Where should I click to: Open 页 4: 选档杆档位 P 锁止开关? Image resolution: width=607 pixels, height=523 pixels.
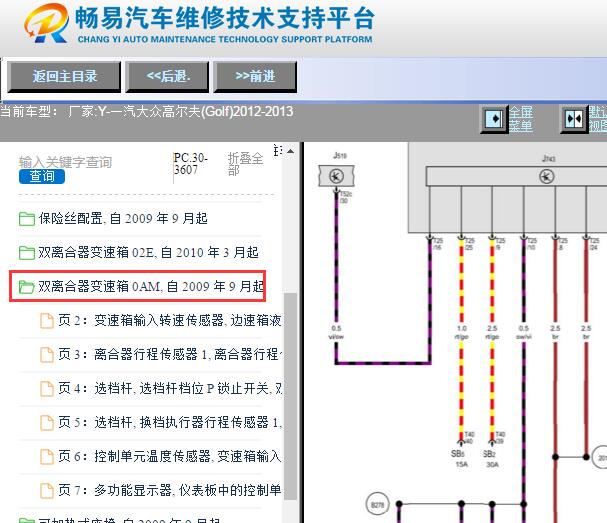click(x=170, y=388)
